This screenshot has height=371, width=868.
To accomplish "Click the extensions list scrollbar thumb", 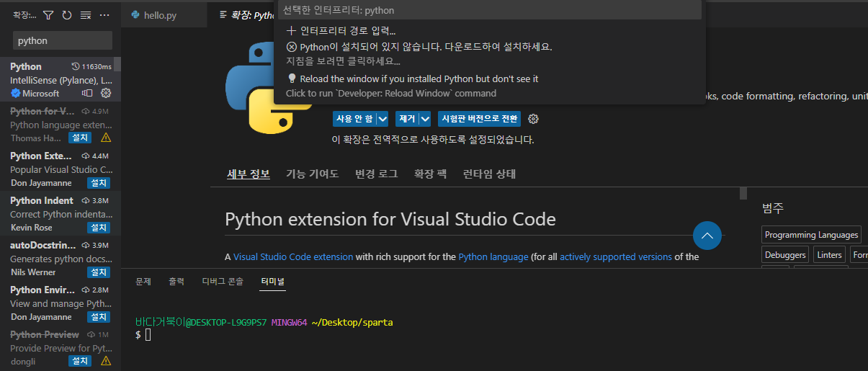I will point(117,65).
